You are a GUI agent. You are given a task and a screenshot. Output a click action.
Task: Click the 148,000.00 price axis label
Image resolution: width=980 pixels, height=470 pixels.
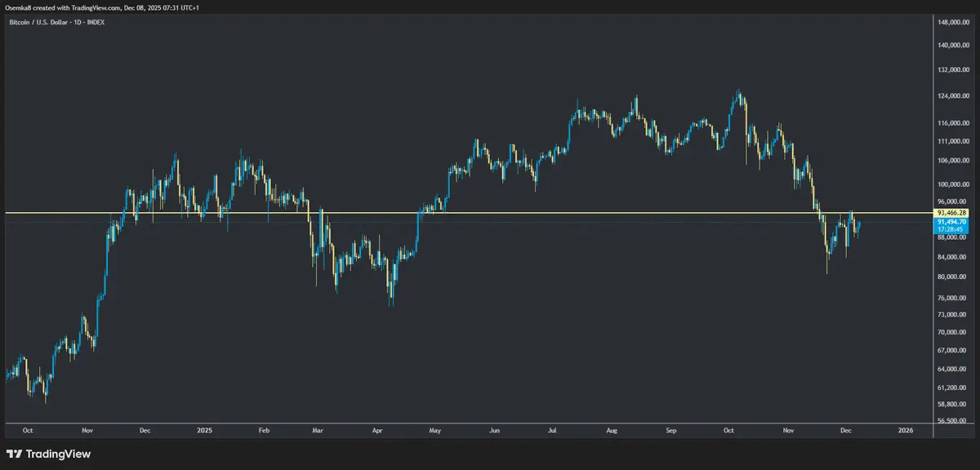pos(953,22)
